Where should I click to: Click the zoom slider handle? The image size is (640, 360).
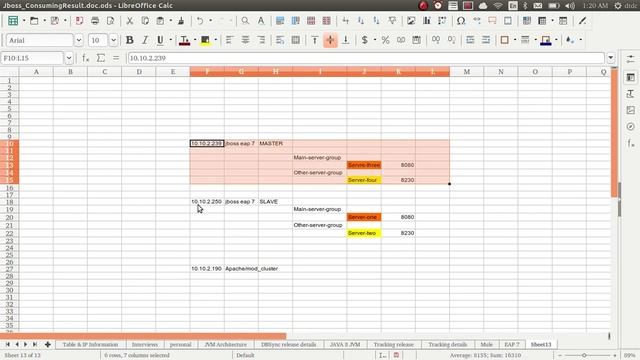(584, 355)
